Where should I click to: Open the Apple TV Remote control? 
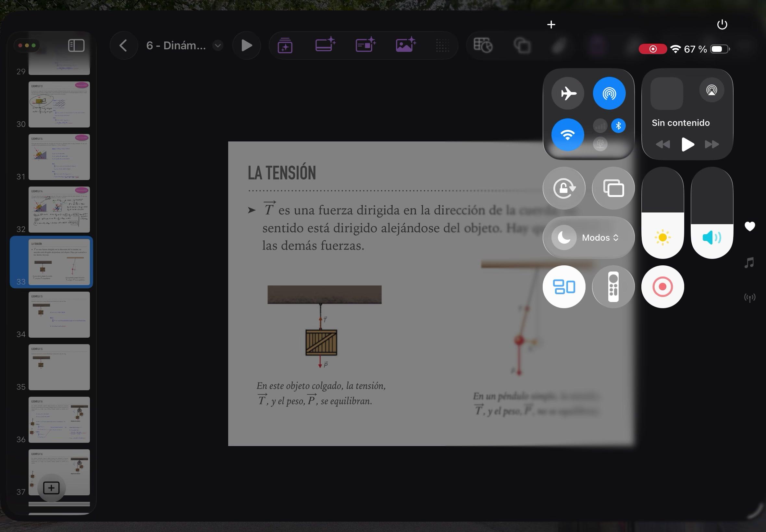tap(613, 287)
